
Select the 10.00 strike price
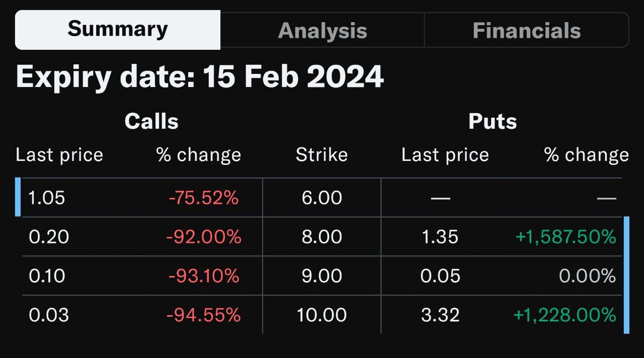point(322,315)
